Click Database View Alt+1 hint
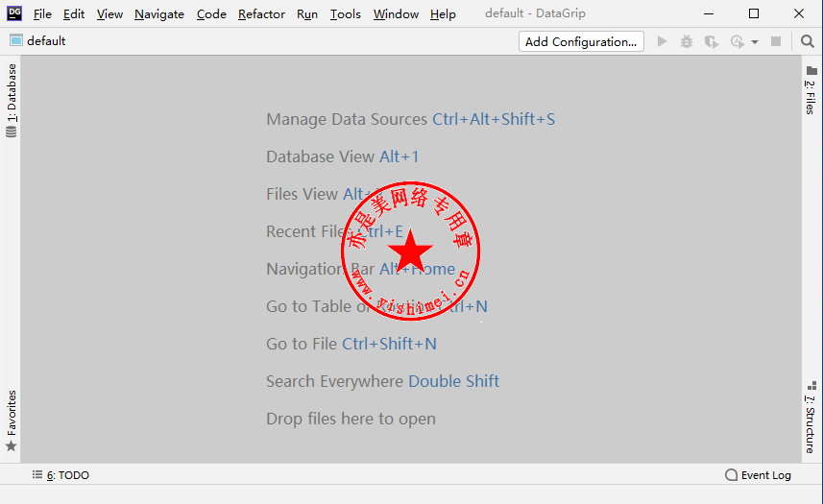Screen dimensions: 823x504 342,156
